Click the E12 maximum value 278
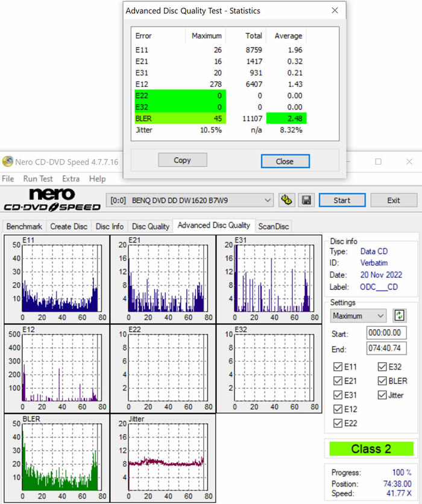The width and height of the screenshot is (422, 504). 216,84
